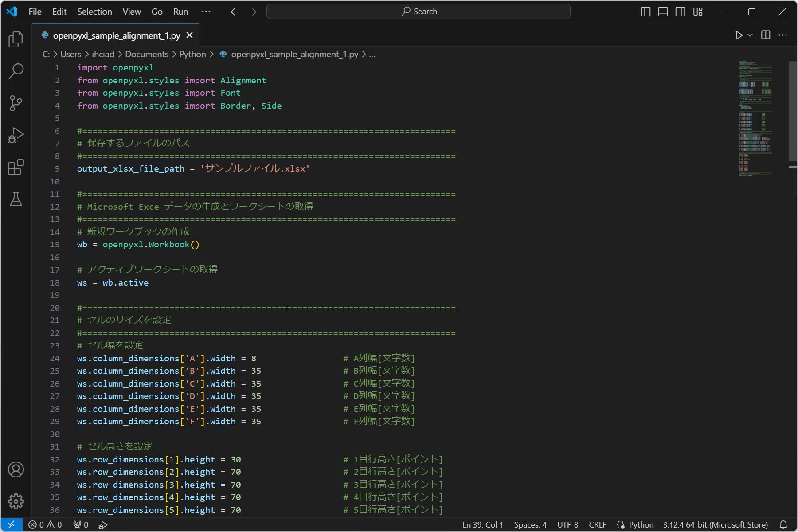Open the title bar overflow menu ellipsis
The image size is (798, 532).
pyautogui.click(x=206, y=12)
